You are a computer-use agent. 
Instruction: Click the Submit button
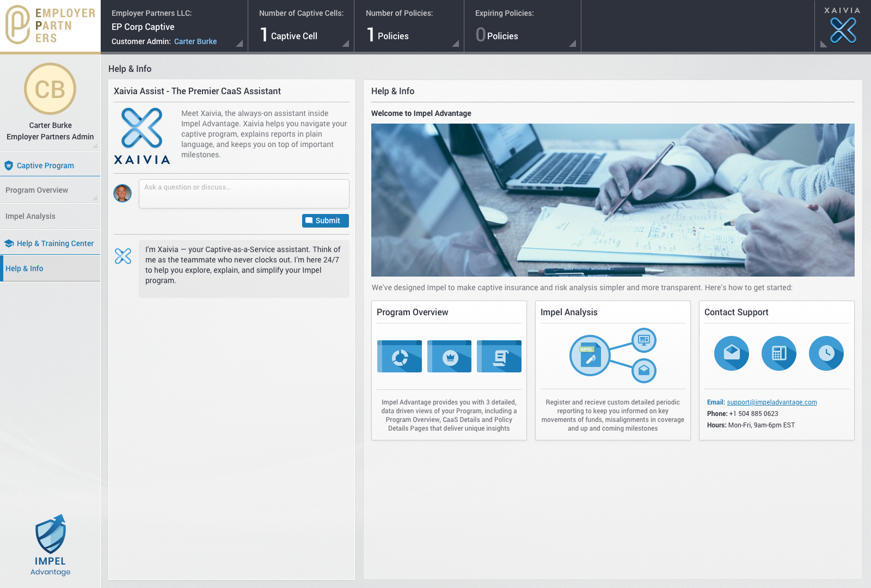point(326,220)
